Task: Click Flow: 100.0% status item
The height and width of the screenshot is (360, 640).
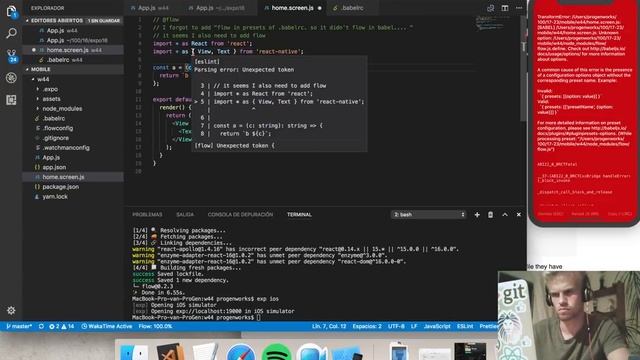Action: pos(156,327)
